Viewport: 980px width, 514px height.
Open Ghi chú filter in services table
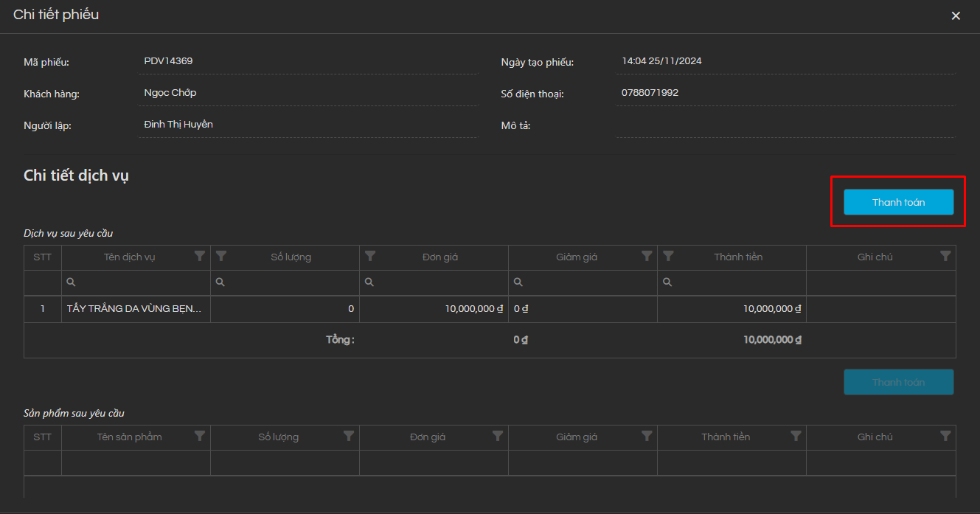[x=945, y=256]
